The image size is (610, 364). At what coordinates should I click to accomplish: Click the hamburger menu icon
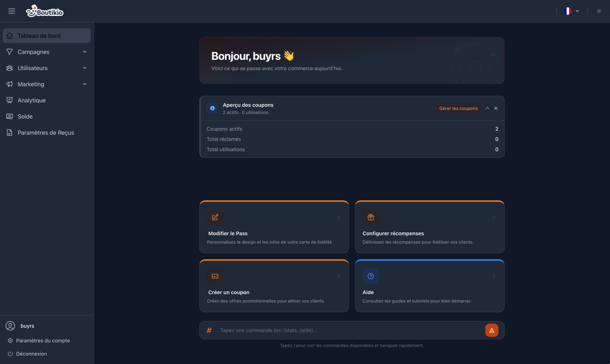[x=11, y=11]
